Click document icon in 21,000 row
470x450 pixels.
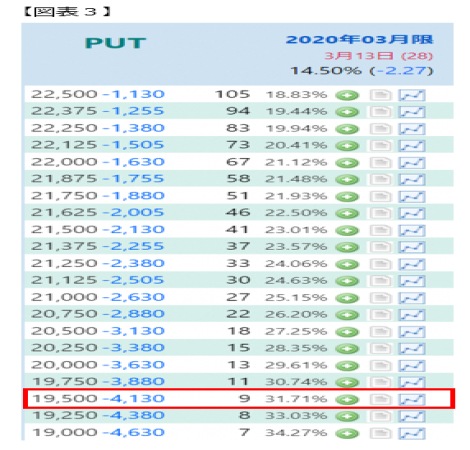[x=380, y=298]
